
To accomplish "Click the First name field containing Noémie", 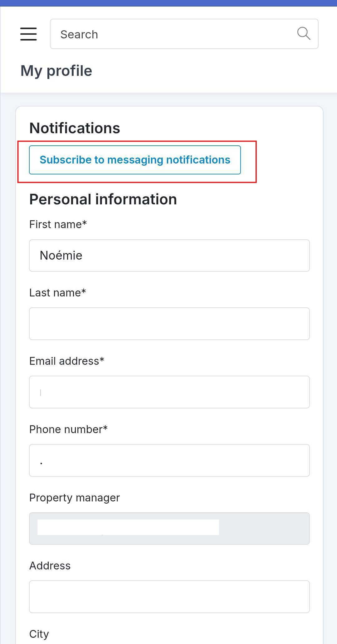I will (169, 256).
